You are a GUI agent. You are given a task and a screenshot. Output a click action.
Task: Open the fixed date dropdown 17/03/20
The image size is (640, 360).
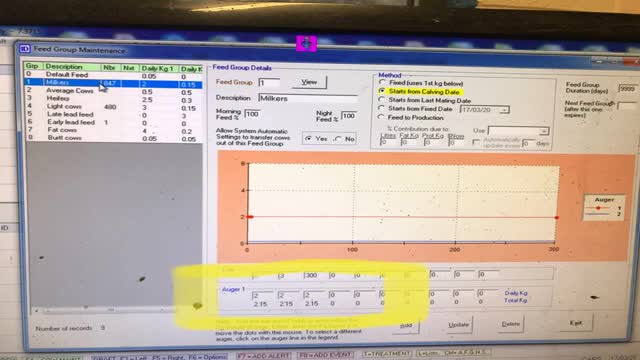pyautogui.click(x=504, y=110)
